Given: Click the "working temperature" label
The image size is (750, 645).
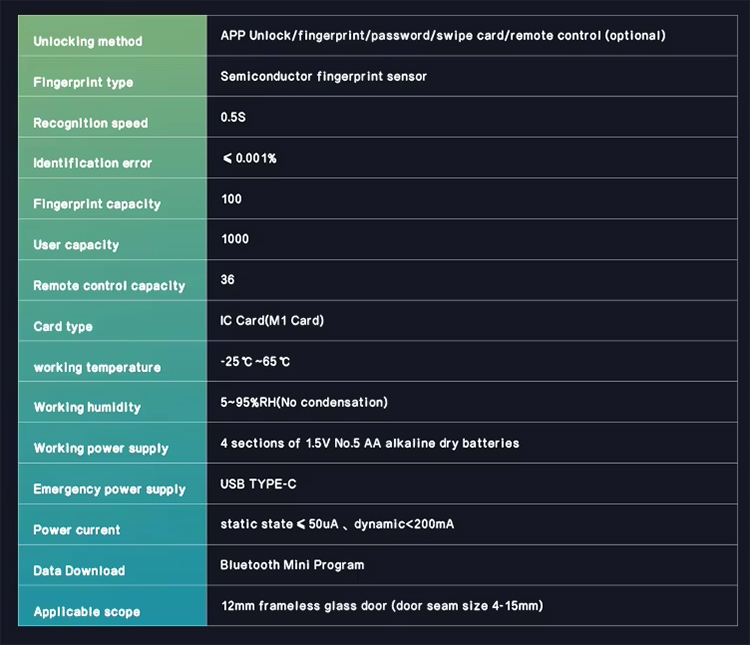Looking at the screenshot, I should pos(96,367).
